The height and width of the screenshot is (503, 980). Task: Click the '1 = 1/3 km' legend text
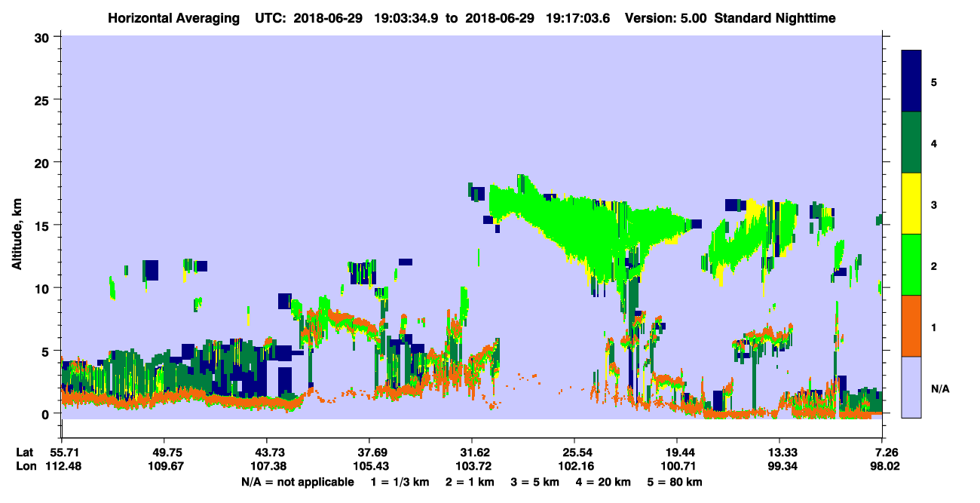401,482
